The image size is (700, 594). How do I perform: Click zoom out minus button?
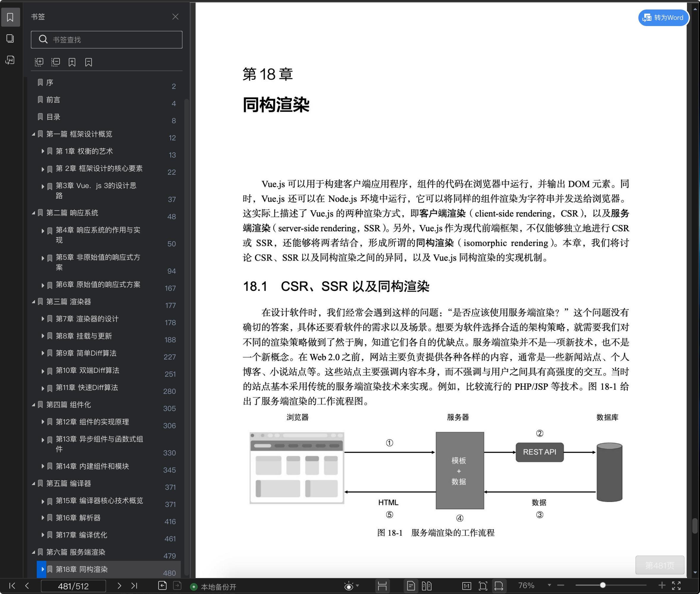560,585
